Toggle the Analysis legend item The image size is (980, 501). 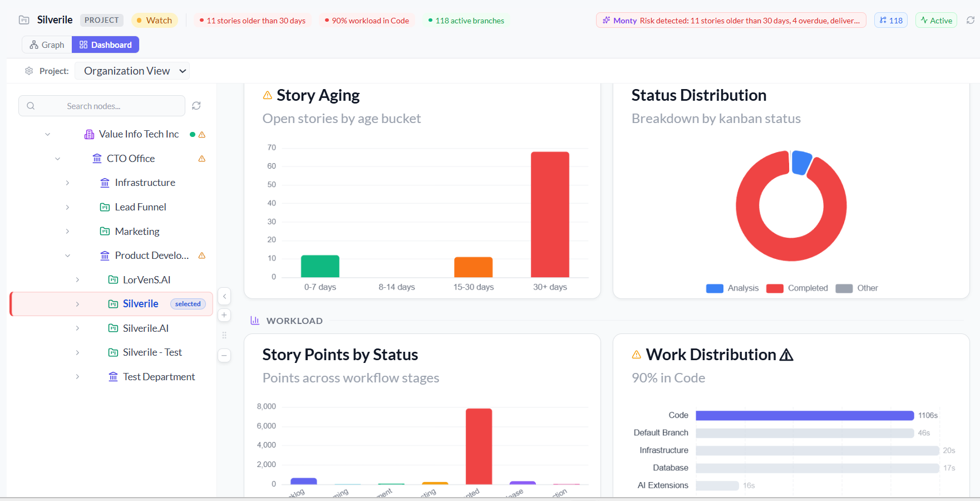[x=732, y=288]
